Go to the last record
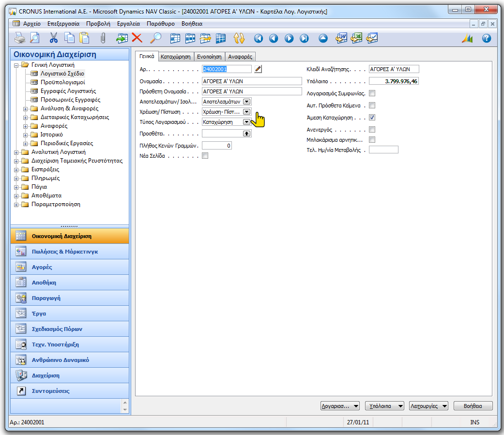The width and height of the screenshot is (504, 435). pyautogui.click(x=304, y=39)
